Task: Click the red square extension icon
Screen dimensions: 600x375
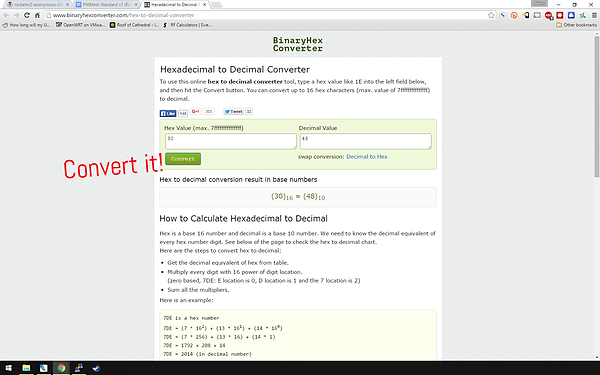Action: [560, 15]
